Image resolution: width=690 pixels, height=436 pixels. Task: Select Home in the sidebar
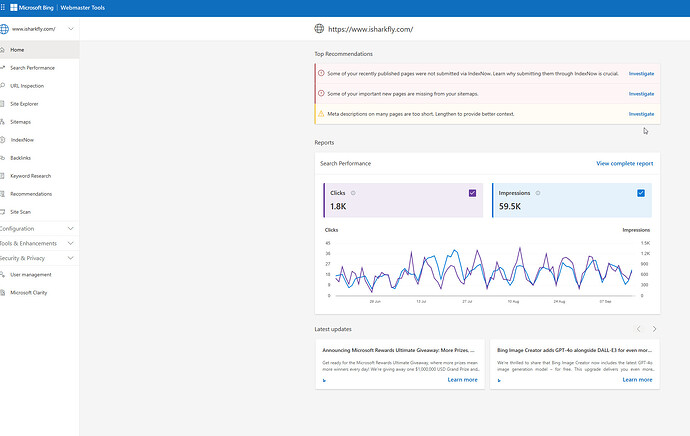(40, 50)
